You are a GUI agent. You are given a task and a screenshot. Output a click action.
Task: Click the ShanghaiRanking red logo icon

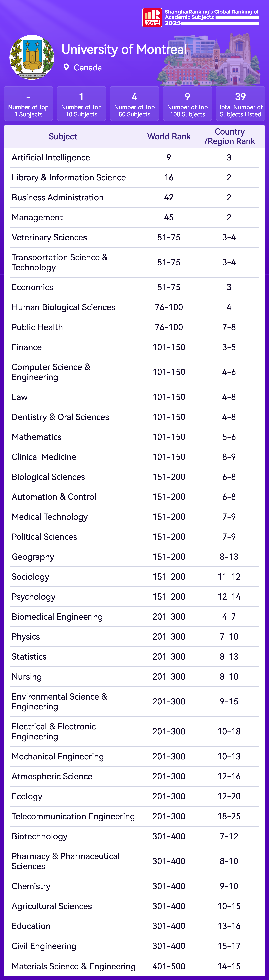(152, 17)
